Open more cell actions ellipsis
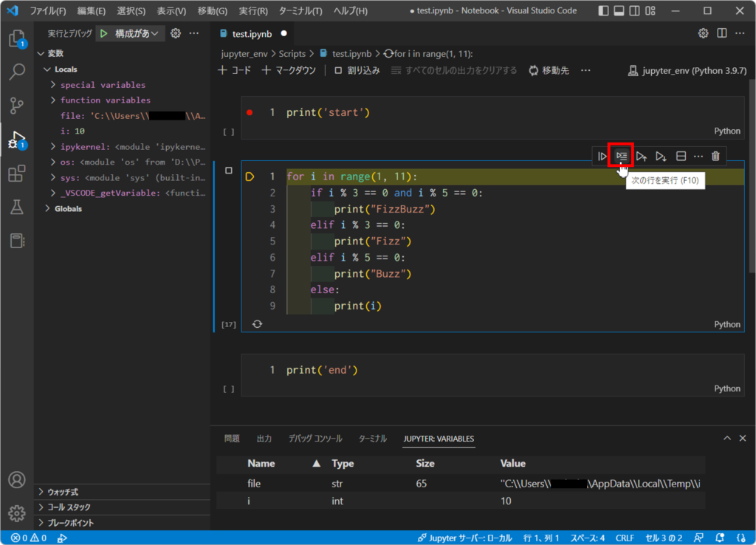This screenshot has height=545, width=756. pyautogui.click(x=698, y=157)
